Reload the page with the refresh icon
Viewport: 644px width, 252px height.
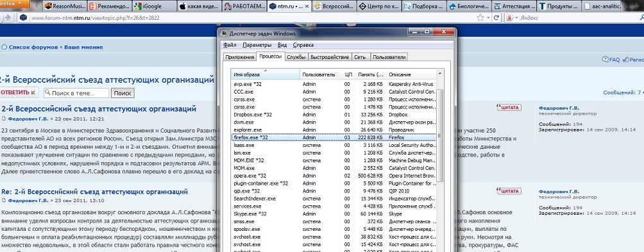click(496, 18)
